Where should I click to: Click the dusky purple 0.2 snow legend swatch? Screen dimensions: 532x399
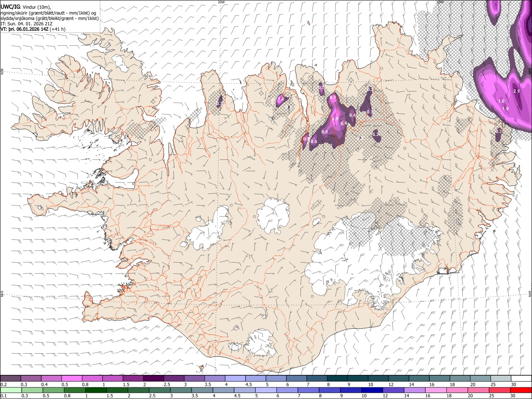[x=10, y=378]
